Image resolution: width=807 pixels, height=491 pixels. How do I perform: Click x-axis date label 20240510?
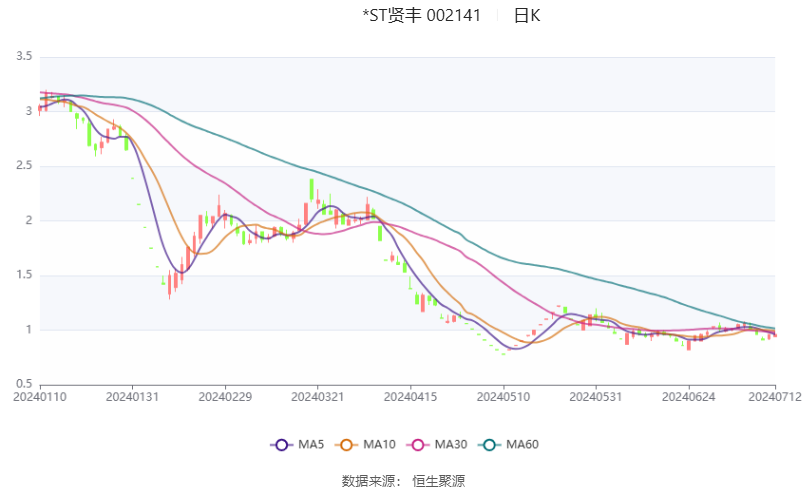pos(503,397)
